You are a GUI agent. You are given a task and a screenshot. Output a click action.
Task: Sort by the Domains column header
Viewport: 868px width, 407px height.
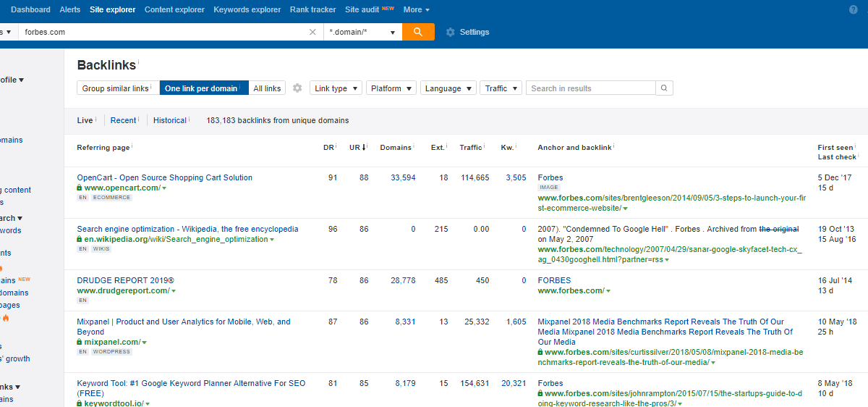point(396,147)
